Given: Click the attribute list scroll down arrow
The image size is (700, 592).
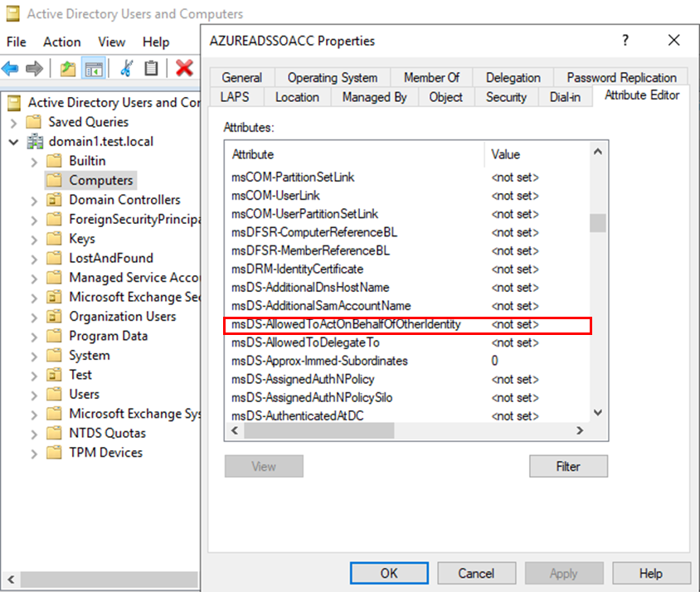Looking at the screenshot, I should (x=598, y=413).
